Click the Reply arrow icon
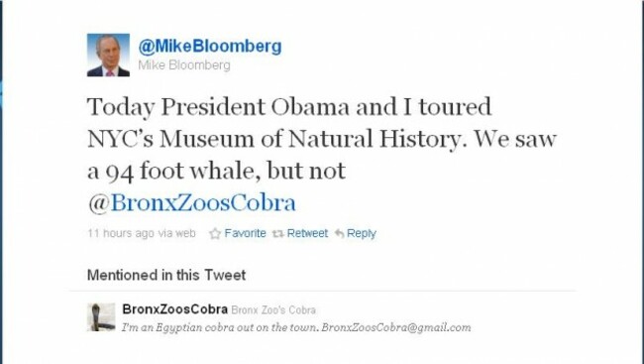 pos(339,234)
